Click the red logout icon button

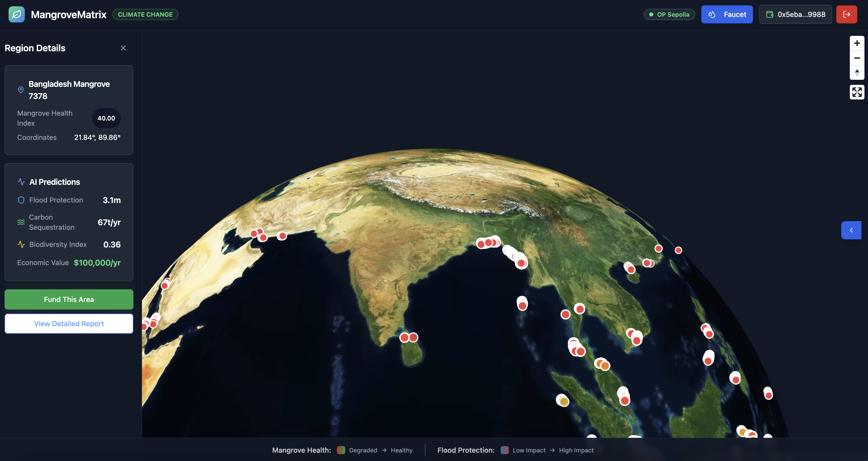point(847,14)
